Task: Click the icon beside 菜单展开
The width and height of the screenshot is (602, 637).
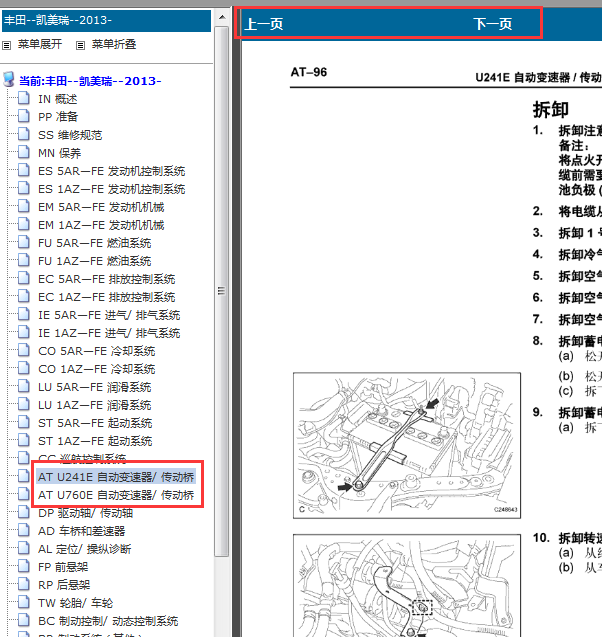Action: click(6, 45)
